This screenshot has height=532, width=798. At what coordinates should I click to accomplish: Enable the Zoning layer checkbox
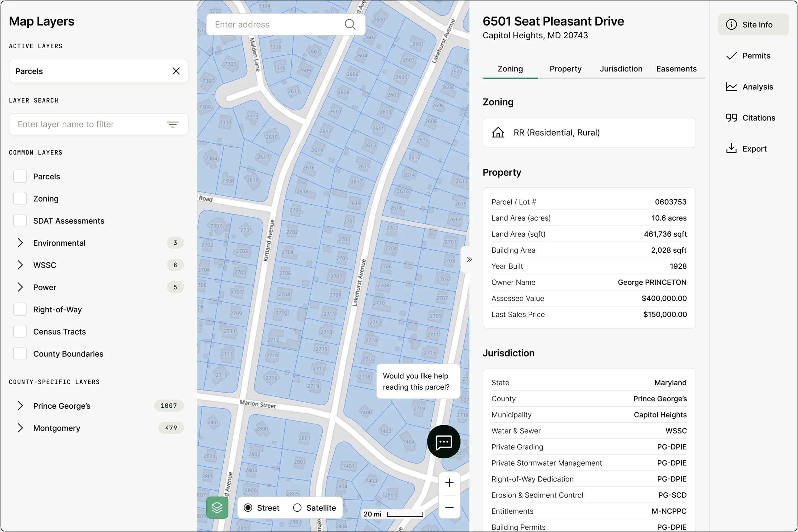20,199
